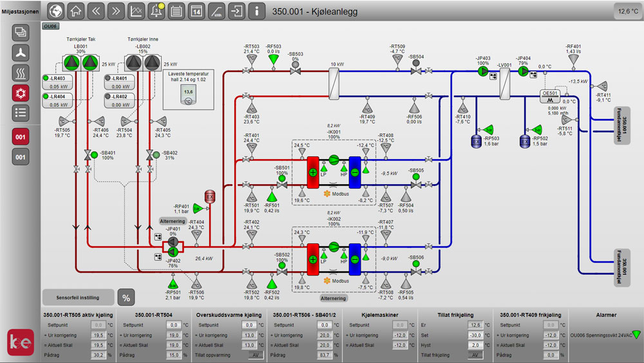The image size is (644, 363).
Task: Click the logout arrow icon
Action: coord(236,11)
